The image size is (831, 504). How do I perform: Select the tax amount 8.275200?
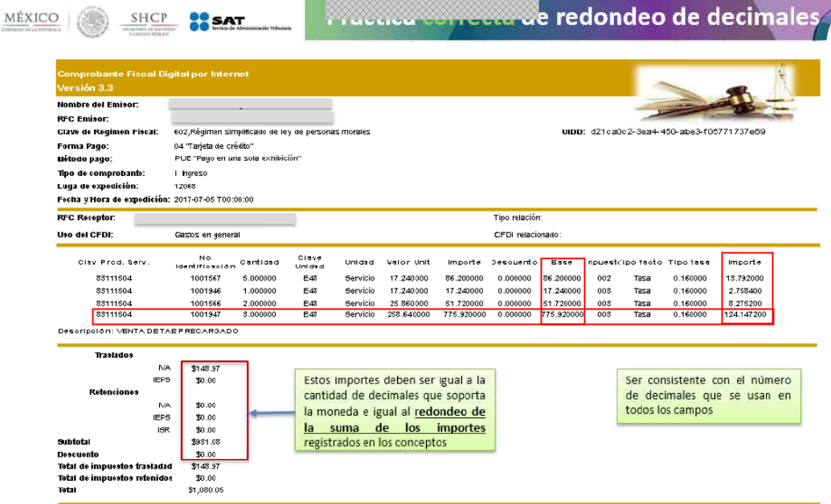pos(746,304)
